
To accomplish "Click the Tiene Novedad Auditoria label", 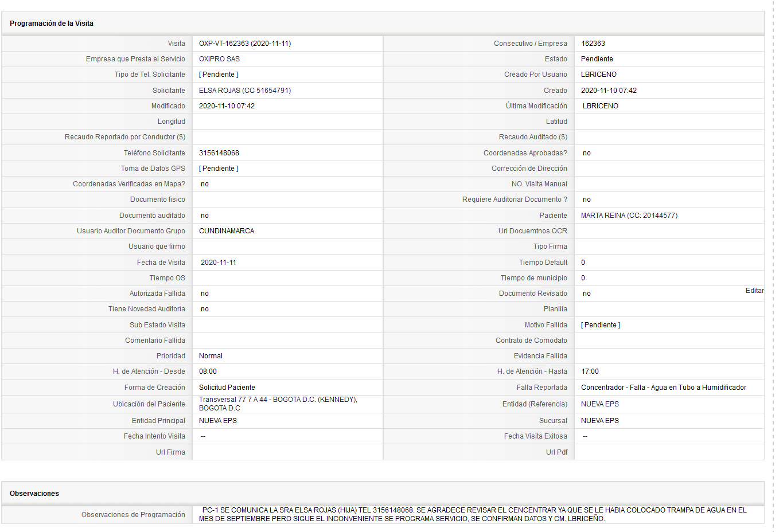I will 147,309.
